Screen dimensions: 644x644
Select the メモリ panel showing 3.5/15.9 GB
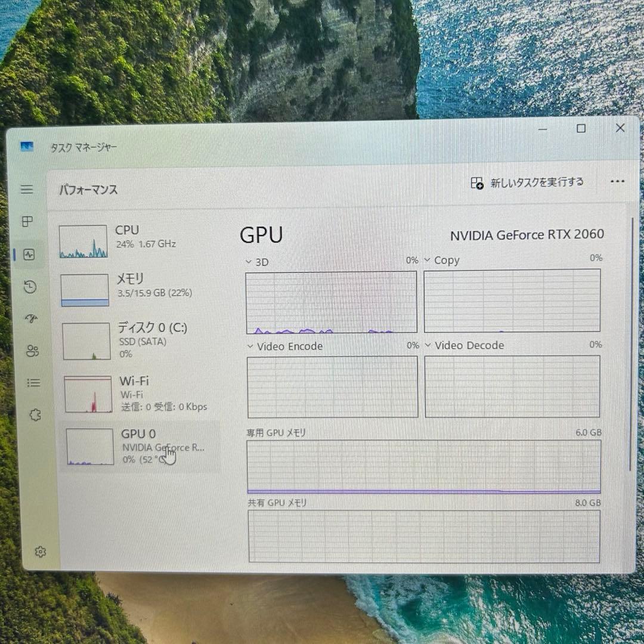click(137, 290)
